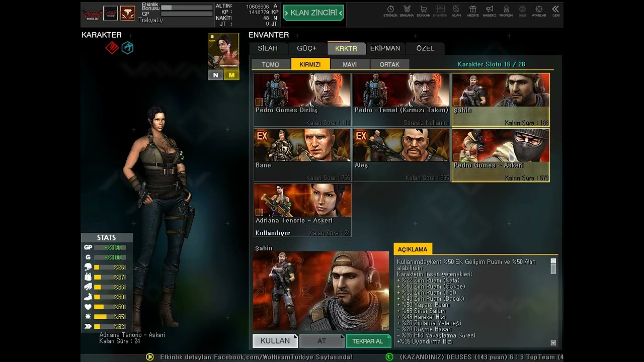Select the KRKTR tab
This screenshot has width=644, height=362.
[346, 48]
